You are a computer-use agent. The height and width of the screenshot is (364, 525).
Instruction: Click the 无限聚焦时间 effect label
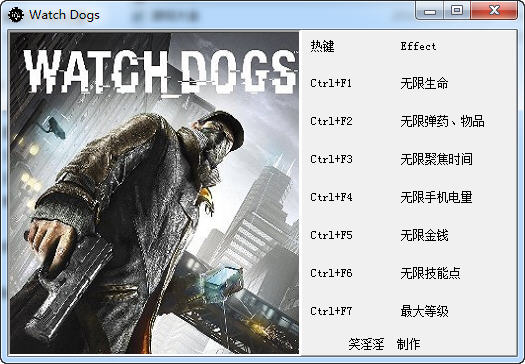436,159
